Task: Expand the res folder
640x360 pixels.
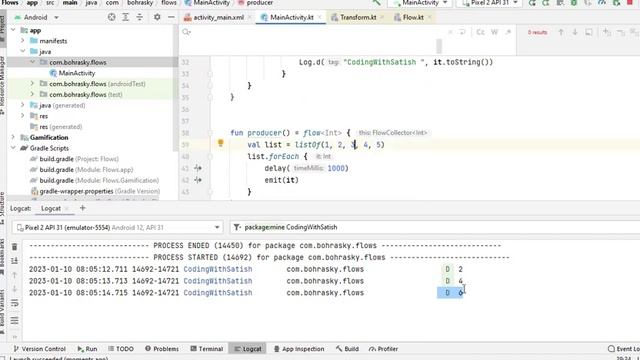Action: 23,116
